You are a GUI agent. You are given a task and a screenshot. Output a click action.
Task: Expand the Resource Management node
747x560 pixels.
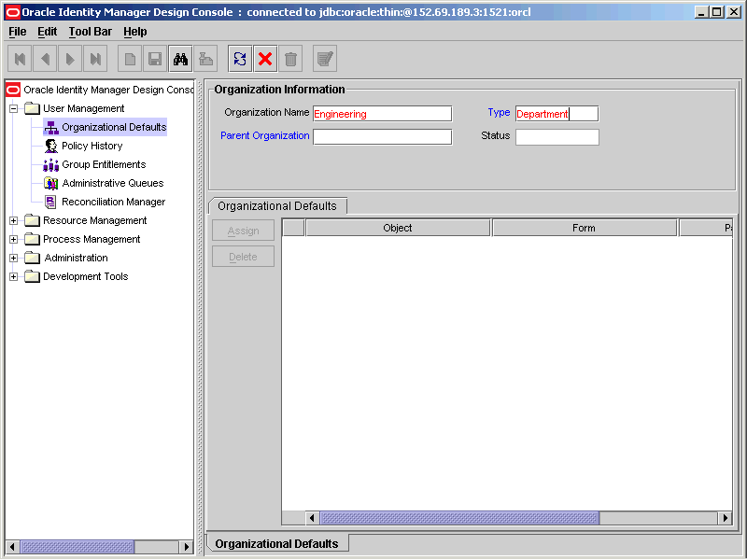tap(11, 220)
